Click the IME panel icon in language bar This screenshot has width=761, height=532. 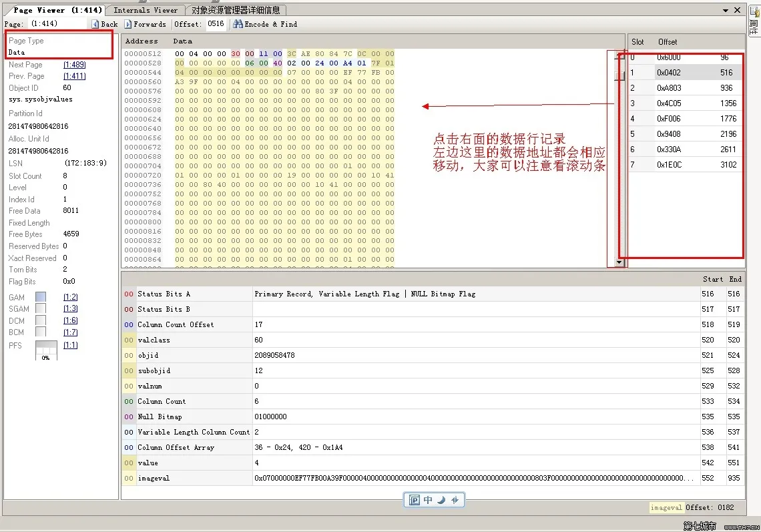[x=414, y=500]
